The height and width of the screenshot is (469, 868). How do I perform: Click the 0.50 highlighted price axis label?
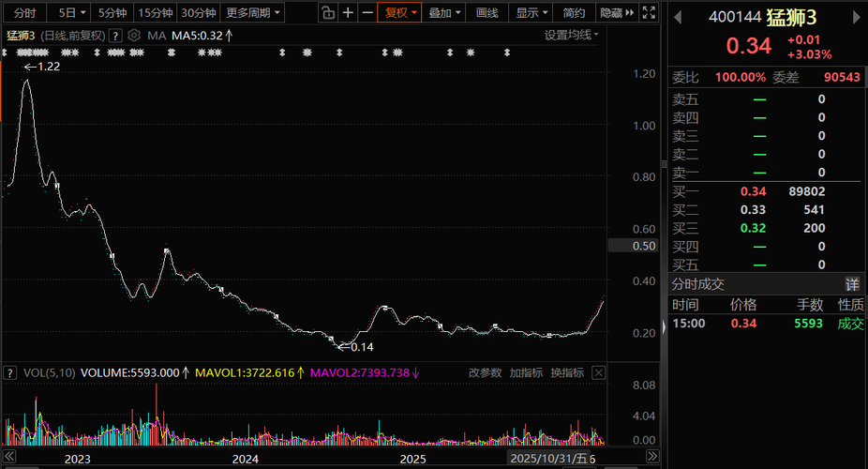[634, 246]
